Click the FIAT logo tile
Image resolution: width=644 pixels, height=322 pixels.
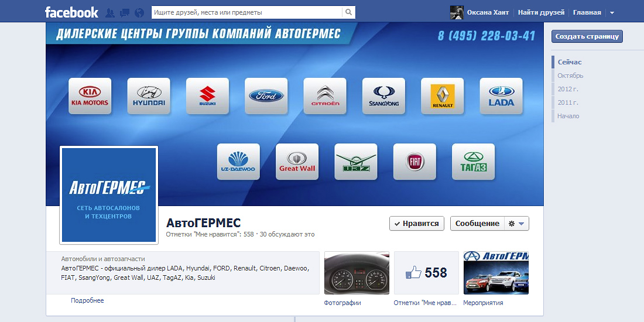[415, 162]
